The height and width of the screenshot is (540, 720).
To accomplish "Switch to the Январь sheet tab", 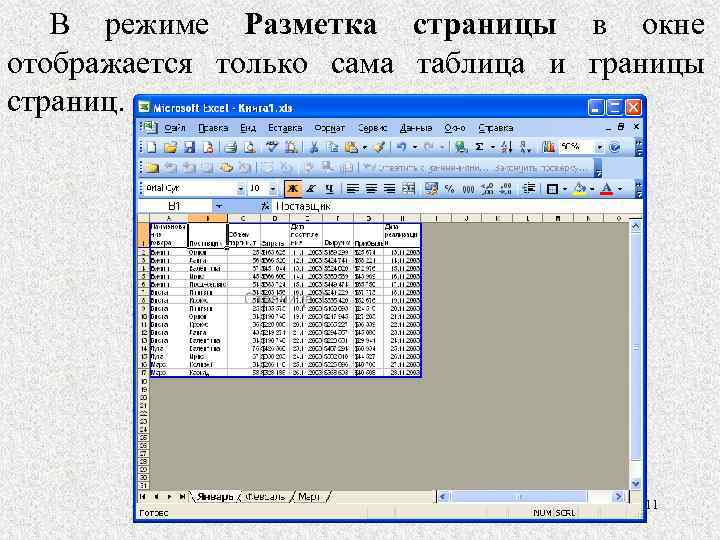I will [215, 497].
